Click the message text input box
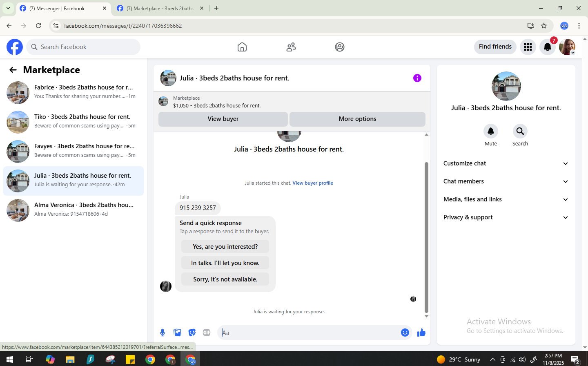 (309, 333)
